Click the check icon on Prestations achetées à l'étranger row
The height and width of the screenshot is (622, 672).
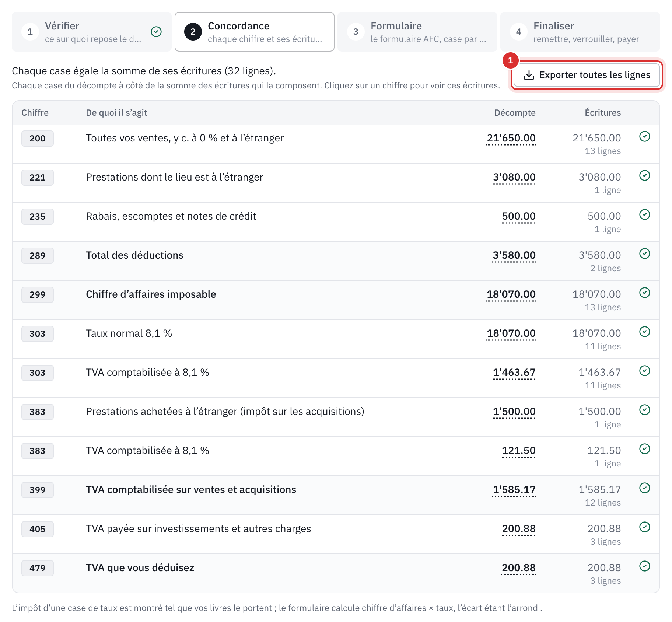645,410
